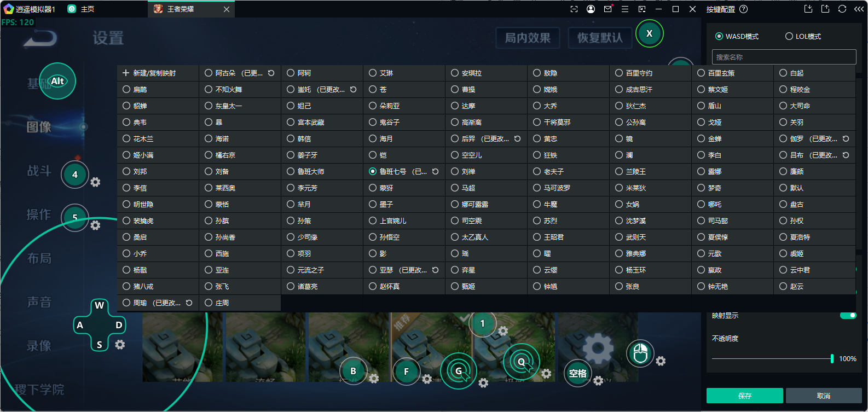Click the user account icon in title bar
The height and width of the screenshot is (412, 868).
(591, 9)
